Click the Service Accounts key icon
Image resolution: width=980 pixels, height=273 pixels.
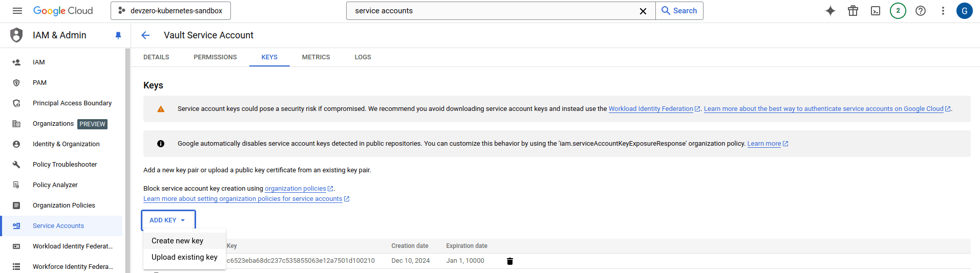click(x=16, y=226)
